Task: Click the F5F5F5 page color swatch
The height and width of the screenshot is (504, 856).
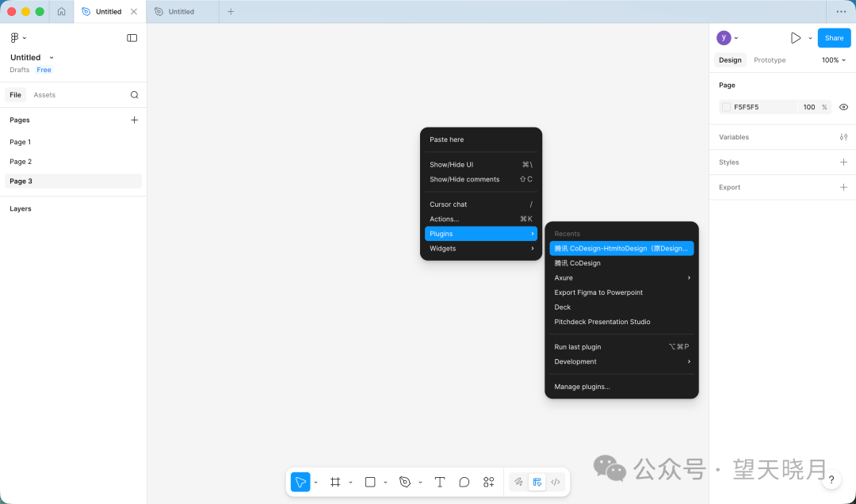Action: click(727, 107)
